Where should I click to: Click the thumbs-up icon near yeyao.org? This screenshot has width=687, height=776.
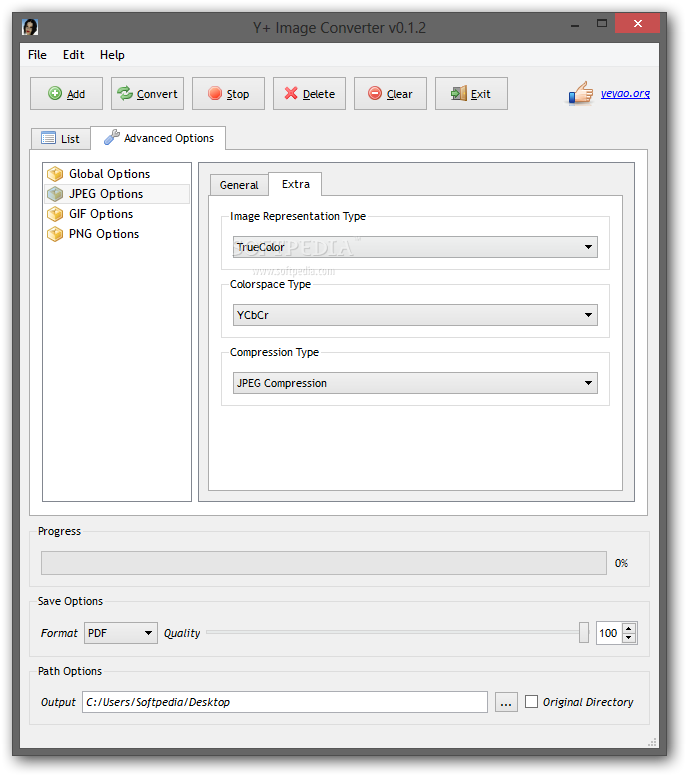[x=581, y=93]
